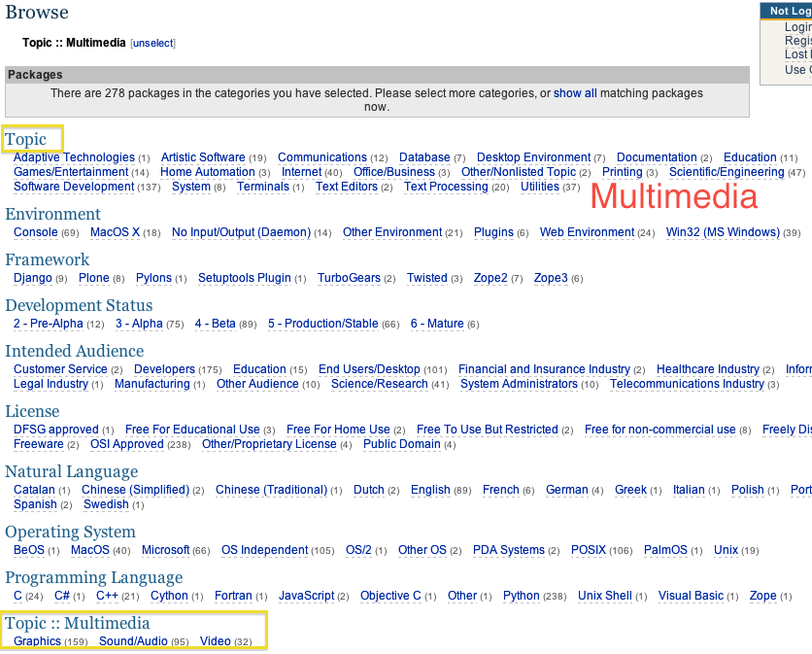Screen dimensions: 812x654
Task: Filter by English natural language
Action: click(430, 490)
